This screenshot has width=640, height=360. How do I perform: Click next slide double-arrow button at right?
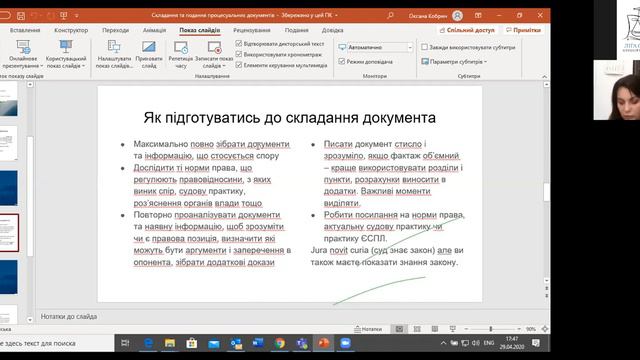547,295
